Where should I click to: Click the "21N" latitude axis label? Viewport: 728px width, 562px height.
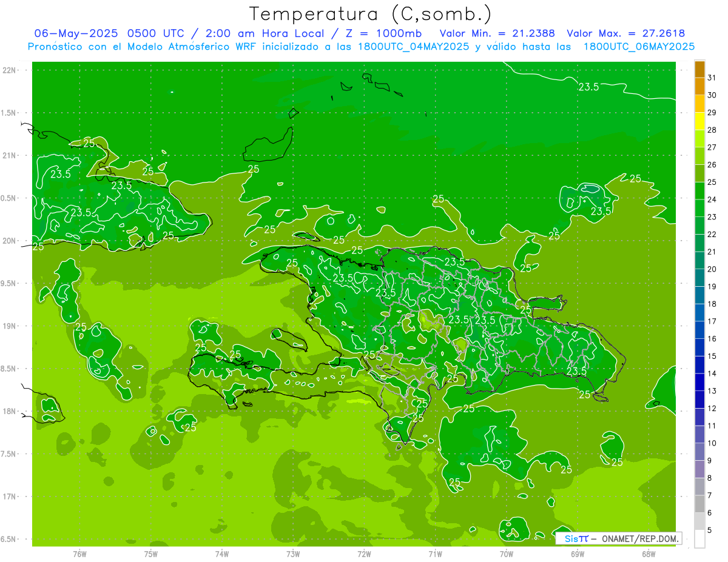tap(9, 156)
